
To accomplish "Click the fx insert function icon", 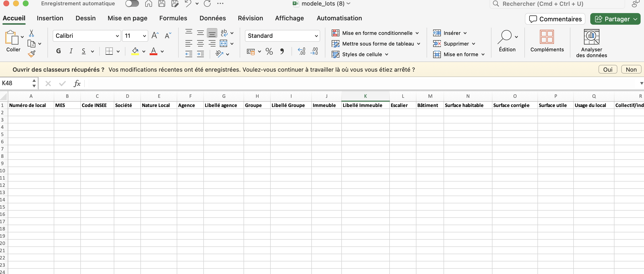I will [x=77, y=84].
